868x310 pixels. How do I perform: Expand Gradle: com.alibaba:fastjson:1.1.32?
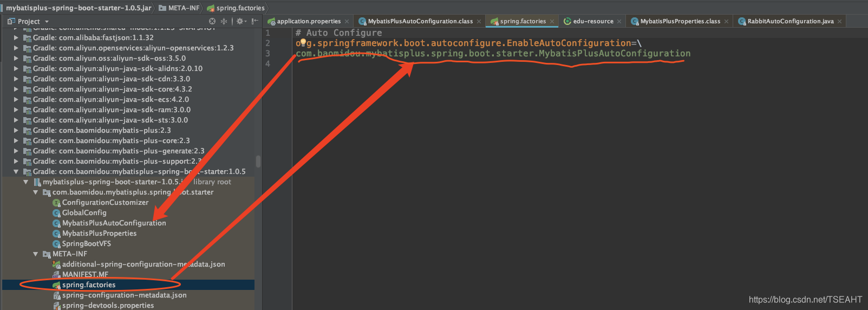point(16,38)
